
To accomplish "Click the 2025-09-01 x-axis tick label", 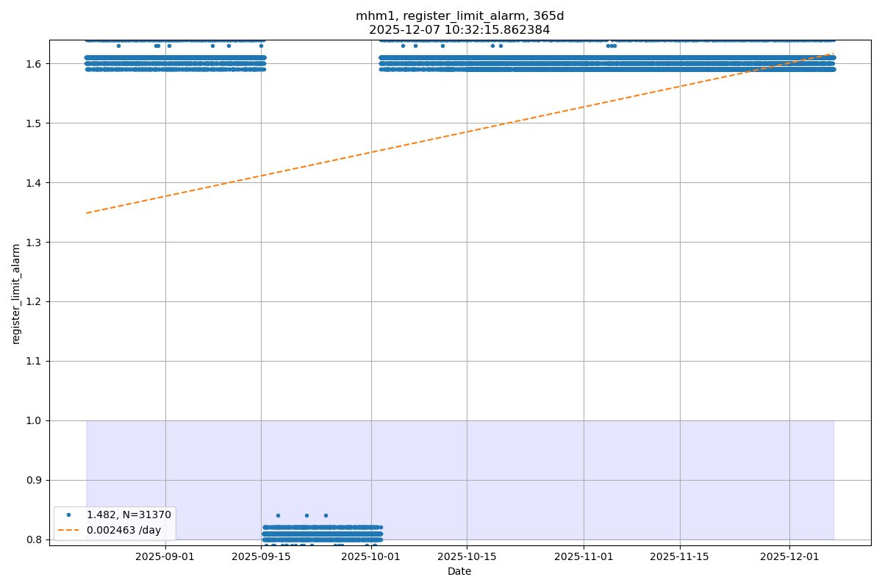I will pos(165,557).
